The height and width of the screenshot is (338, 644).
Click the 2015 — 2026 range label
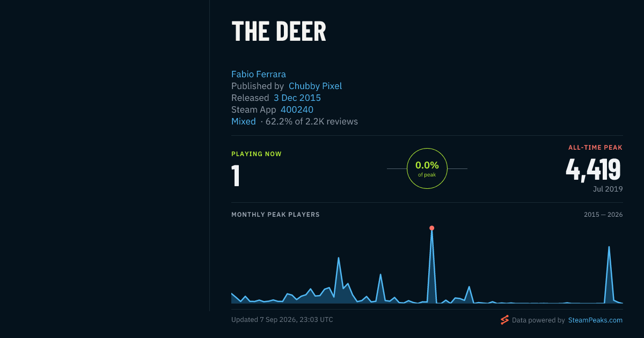point(603,215)
